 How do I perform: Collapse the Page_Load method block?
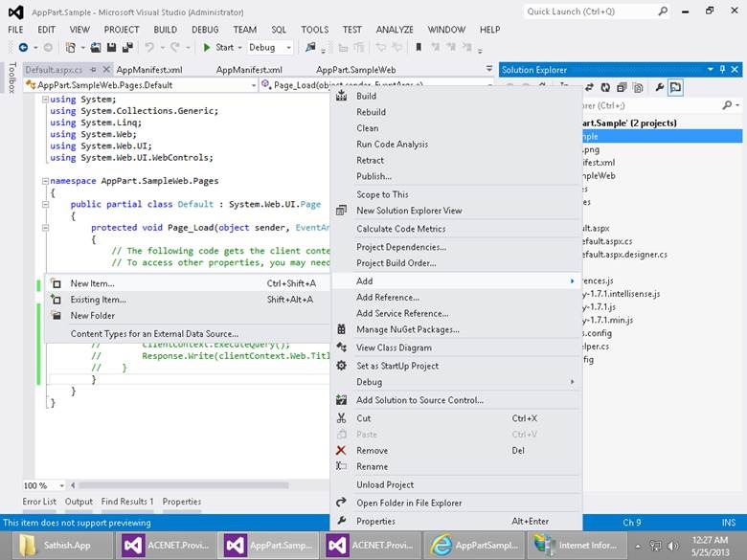point(45,228)
